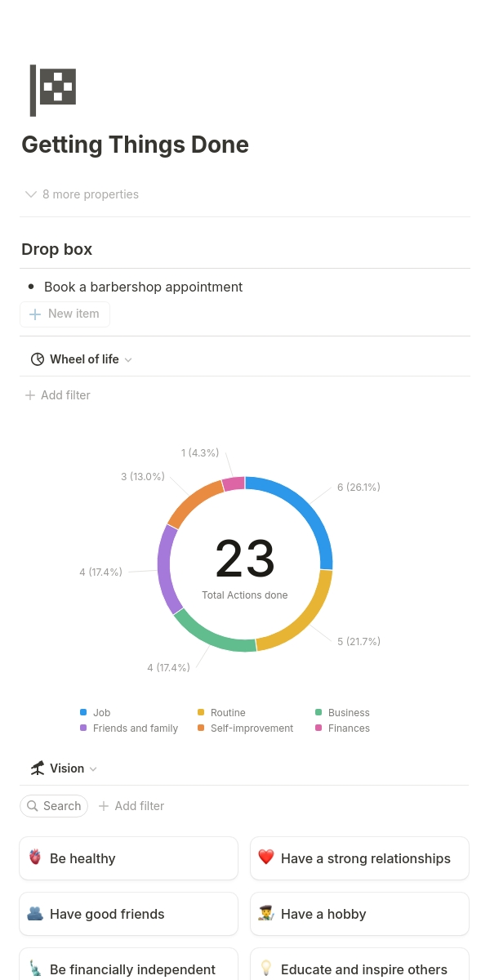490x980 pixels.
Task: Click the Statue of Liberty icon
Action: click(35, 969)
